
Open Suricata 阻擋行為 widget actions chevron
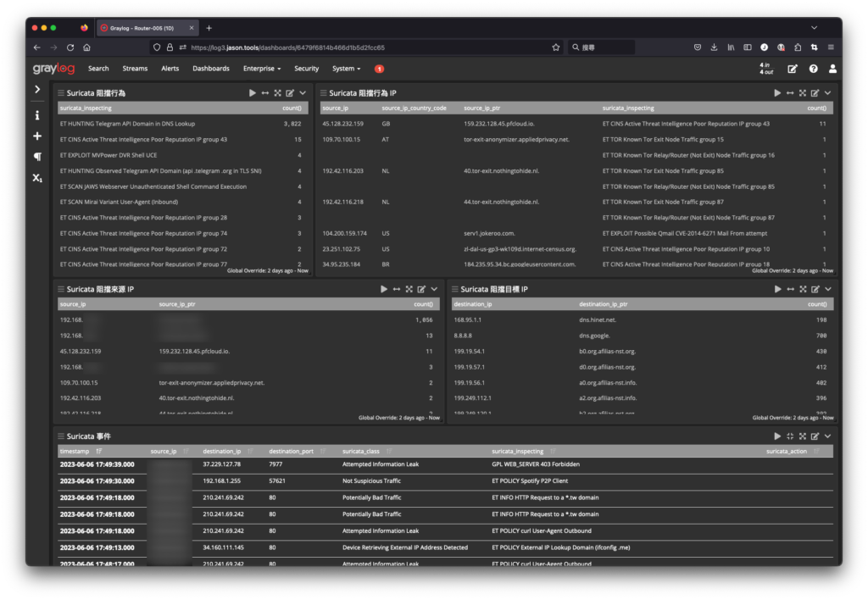pyautogui.click(x=303, y=93)
